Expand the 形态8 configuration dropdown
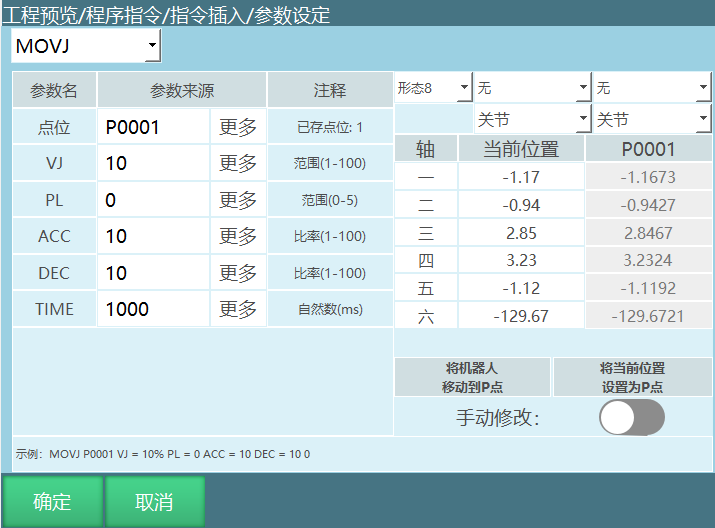This screenshot has height=528, width=715. pos(433,87)
